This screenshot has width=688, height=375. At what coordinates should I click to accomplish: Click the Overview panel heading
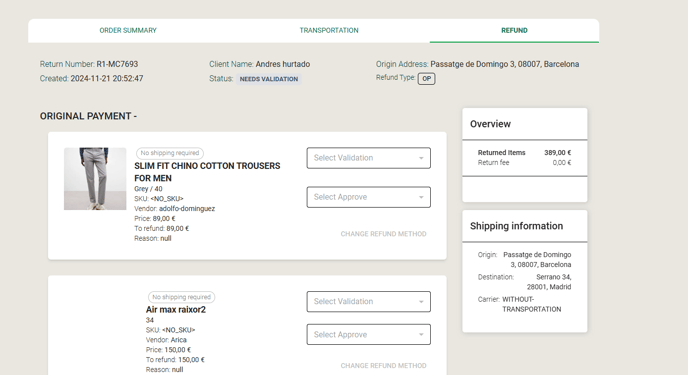490,124
